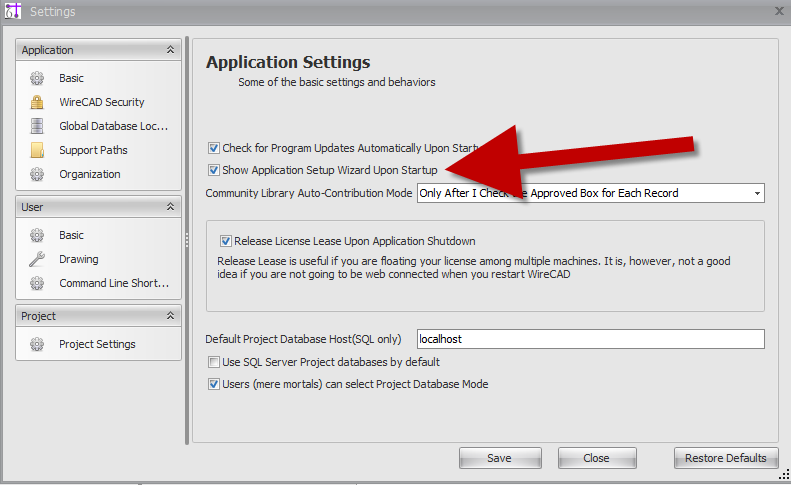Screen dimensions: 791x485
Task: Click the Application group header
Action: pyautogui.click(x=98, y=50)
